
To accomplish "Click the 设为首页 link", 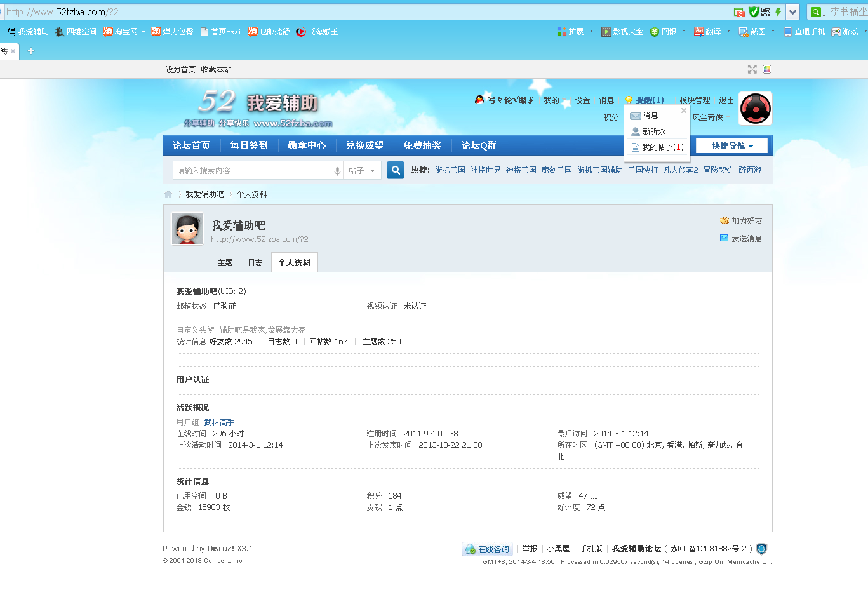I will pyautogui.click(x=180, y=70).
